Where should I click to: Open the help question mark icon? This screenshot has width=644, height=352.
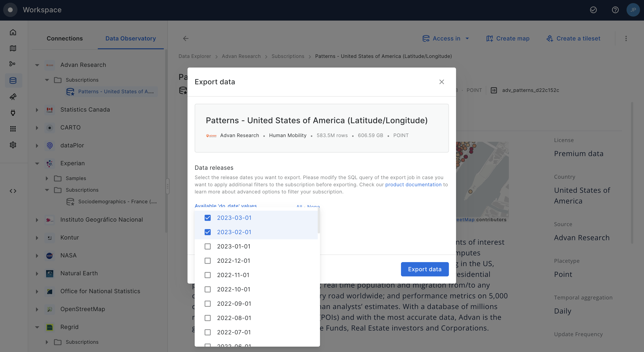pos(615,10)
